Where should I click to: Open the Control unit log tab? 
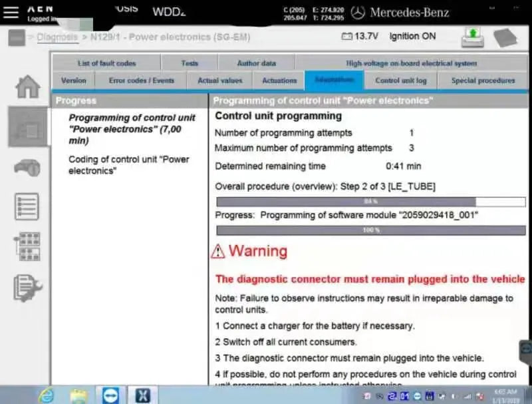tap(401, 81)
